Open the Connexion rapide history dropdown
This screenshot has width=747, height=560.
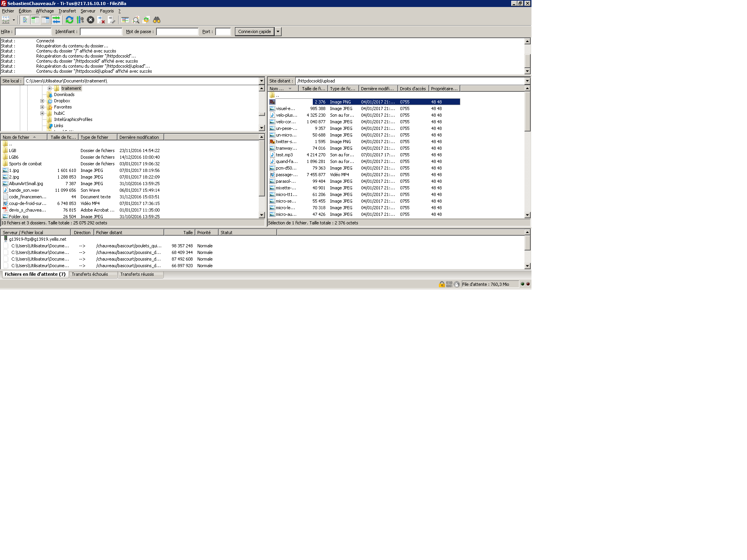click(278, 31)
